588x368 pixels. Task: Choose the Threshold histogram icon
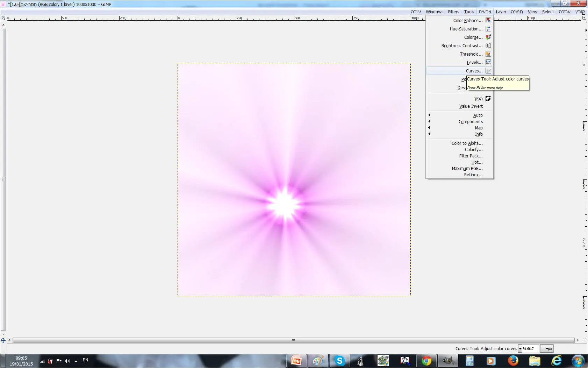point(488,54)
